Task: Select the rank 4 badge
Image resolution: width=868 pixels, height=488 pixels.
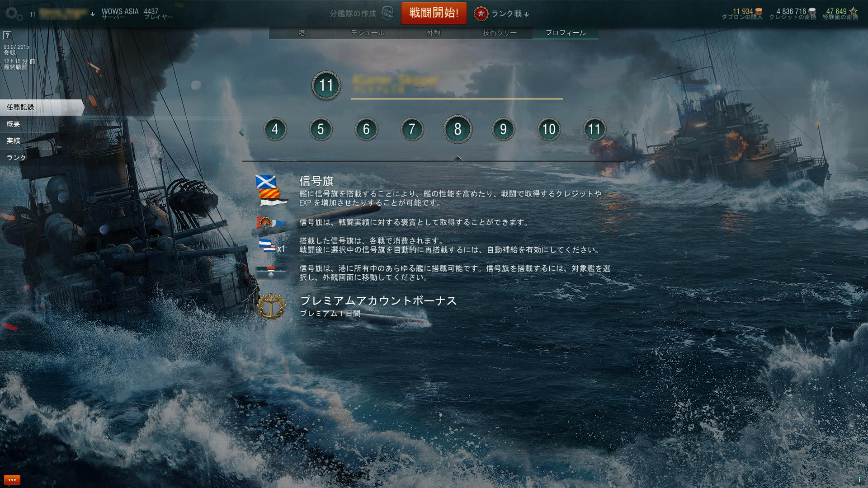Action: pyautogui.click(x=275, y=129)
